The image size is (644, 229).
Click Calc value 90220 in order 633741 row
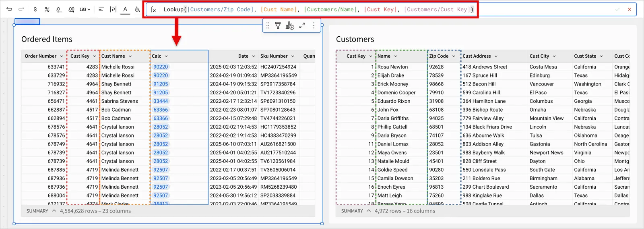(x=161, y=67)
